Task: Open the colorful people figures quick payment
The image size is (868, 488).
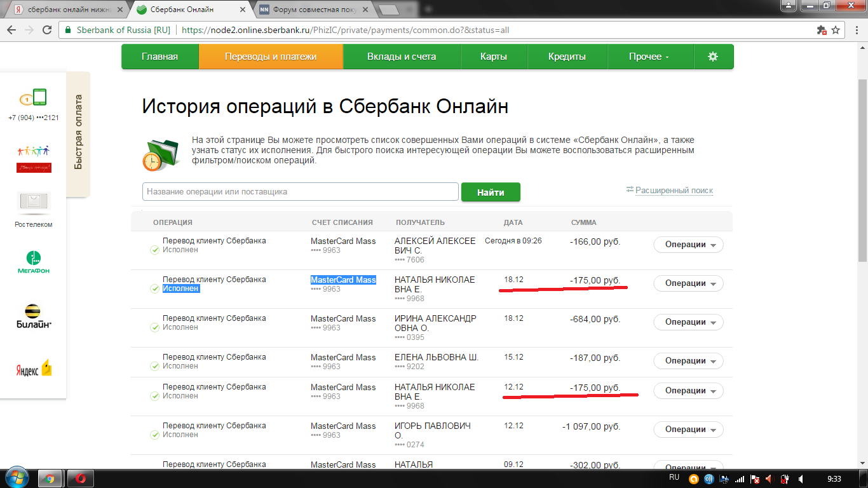Action: 34,159
